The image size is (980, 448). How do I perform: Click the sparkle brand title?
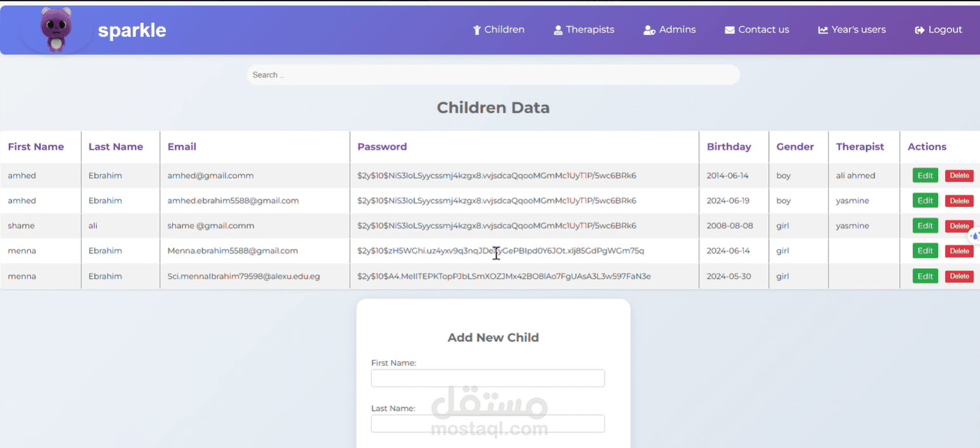point(132,30)
